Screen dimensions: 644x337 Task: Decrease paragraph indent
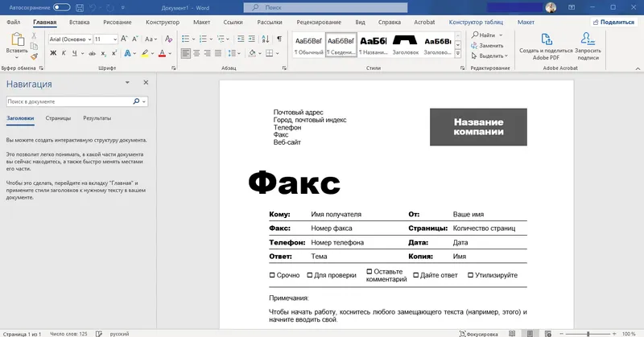tap(241, 39)
